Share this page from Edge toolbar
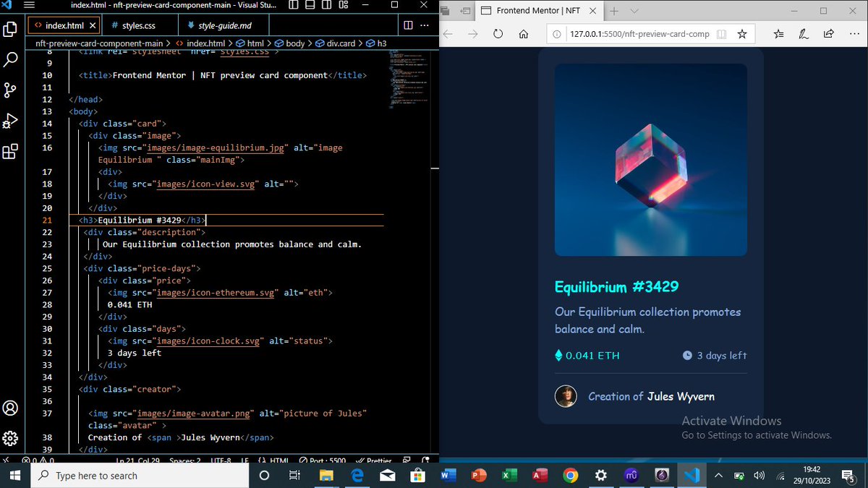The width and height of the screenshot is (868, 488). 828,34
